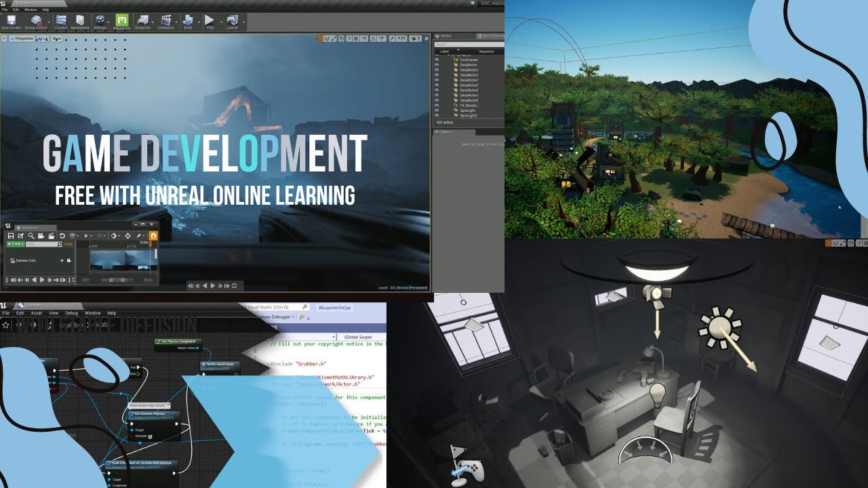Image resolution: width=868 pixels, height=488 pixels.
Task: Hide the CineCamera actor with its eye icon
Action: 437,60
